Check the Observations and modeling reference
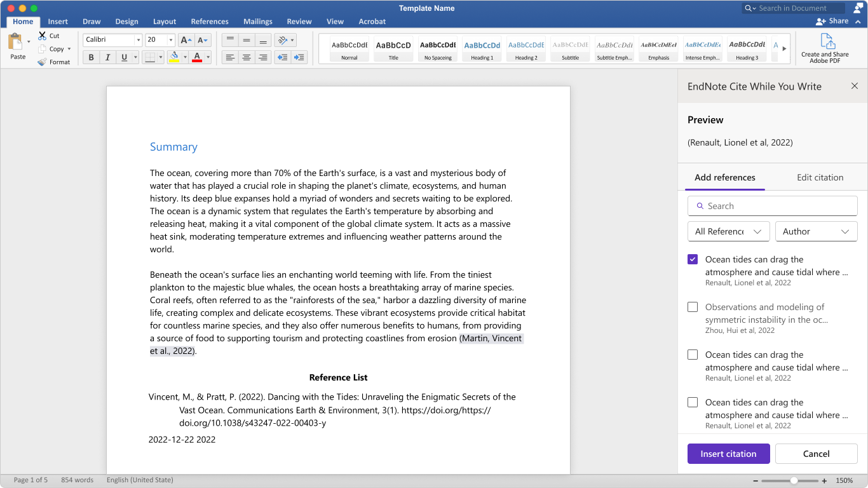The image size is (868, 488). pyautogui.click(x=693, y=307)
